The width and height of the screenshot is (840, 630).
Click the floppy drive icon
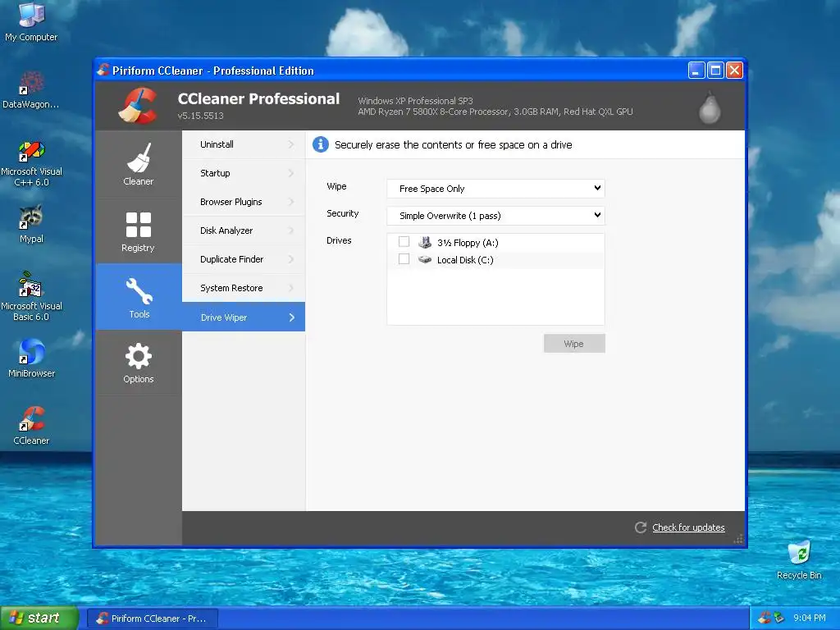pyautogui.click(x=425, y=242)
